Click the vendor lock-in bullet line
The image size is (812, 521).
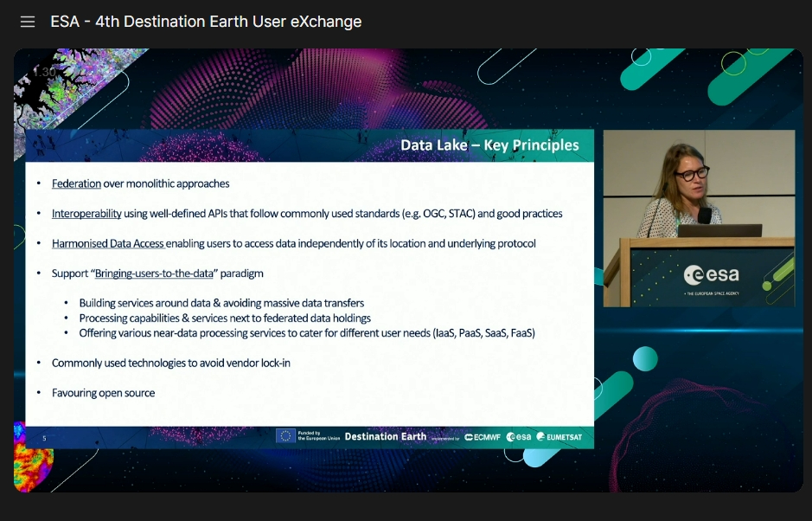(x=170, y=363)
